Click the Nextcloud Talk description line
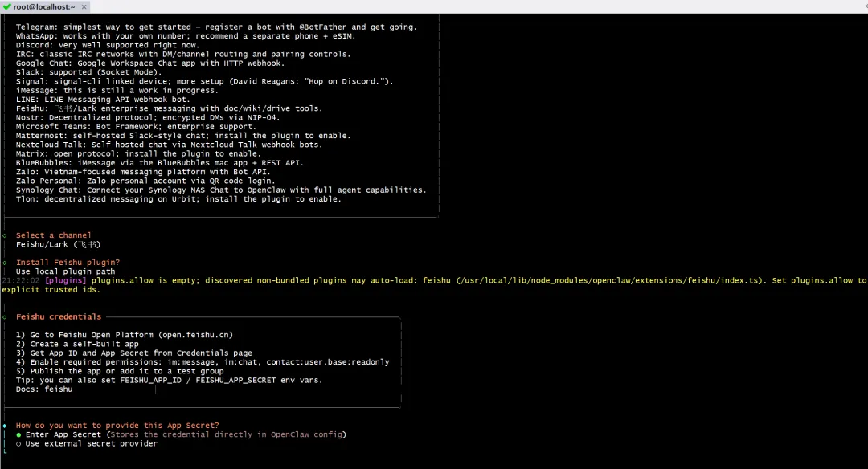Screen dimensions: 868x469 pyautogui.click(x=169, y=145)
